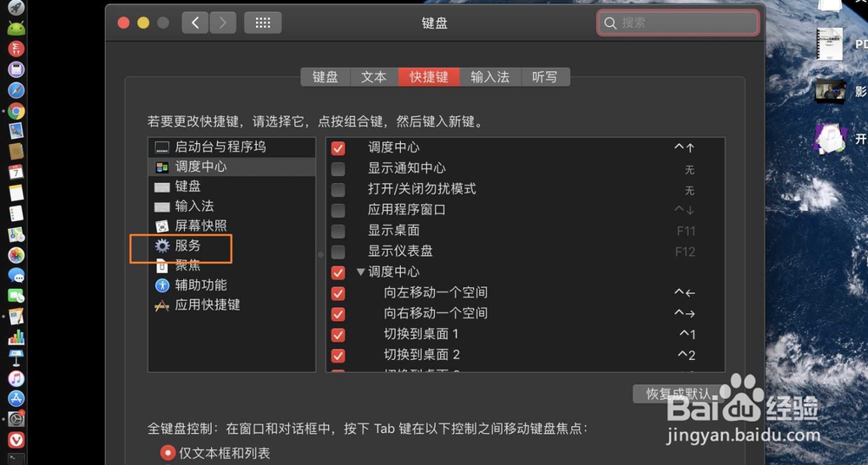This screenshot has width=868, height=465.
Task: Open Preview app in the Dock
Action: (16, 131)
